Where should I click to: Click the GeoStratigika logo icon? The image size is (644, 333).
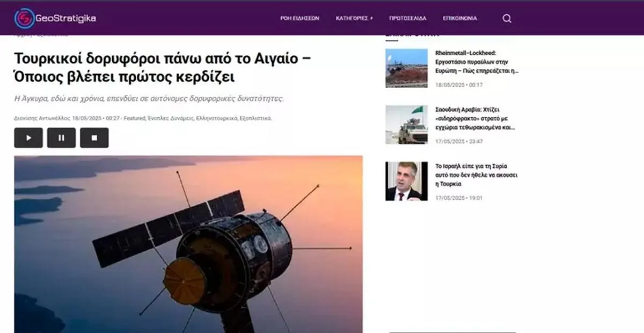tap(24, 18)
